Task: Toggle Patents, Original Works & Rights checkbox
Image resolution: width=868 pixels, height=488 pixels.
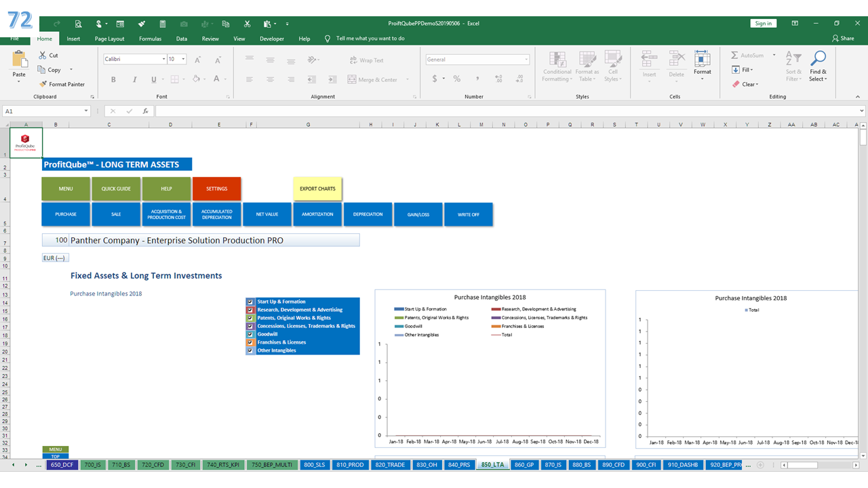Action: (250, 318)
